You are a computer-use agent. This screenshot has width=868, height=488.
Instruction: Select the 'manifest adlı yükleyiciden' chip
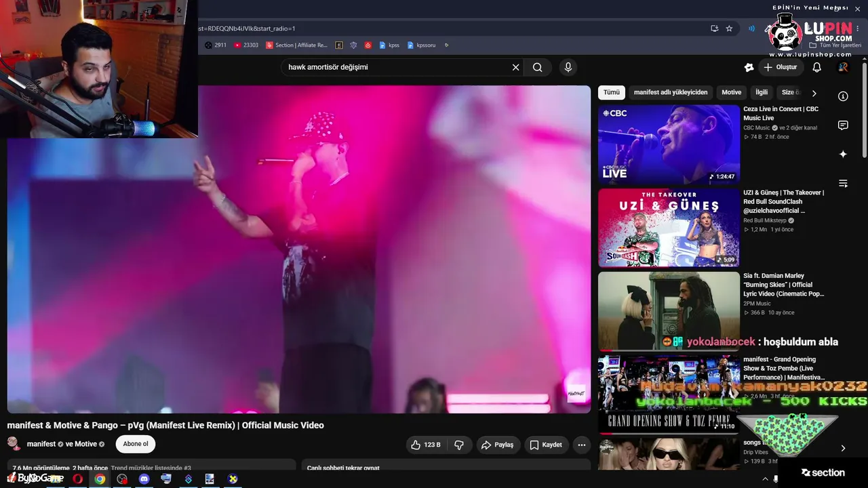(x=671, y=93)
